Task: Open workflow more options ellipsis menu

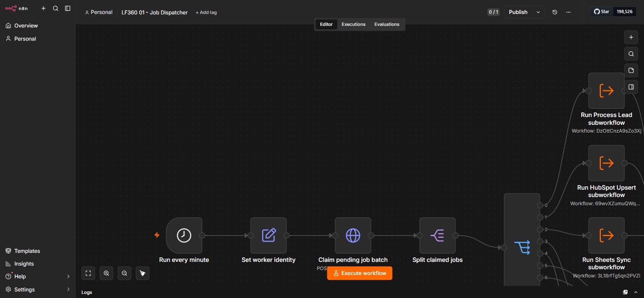Action: [x=568, y=12]
